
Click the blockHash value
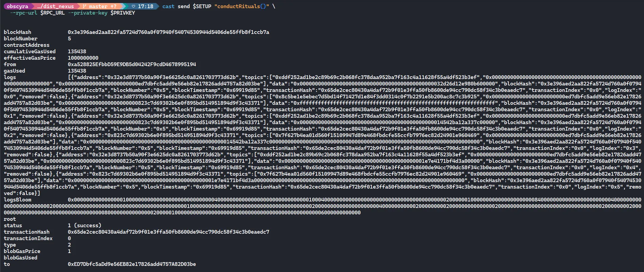(x=168, y=32)
